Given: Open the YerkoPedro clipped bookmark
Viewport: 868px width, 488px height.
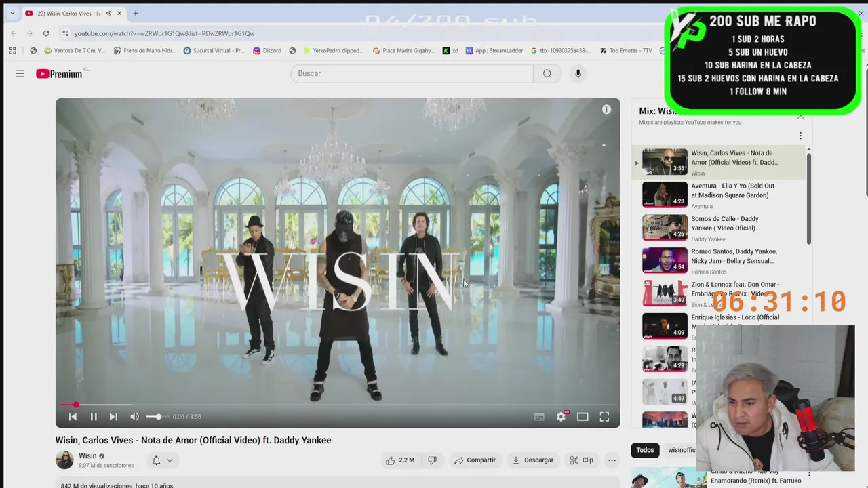Looking at the screenshot, I should (334, 50).
